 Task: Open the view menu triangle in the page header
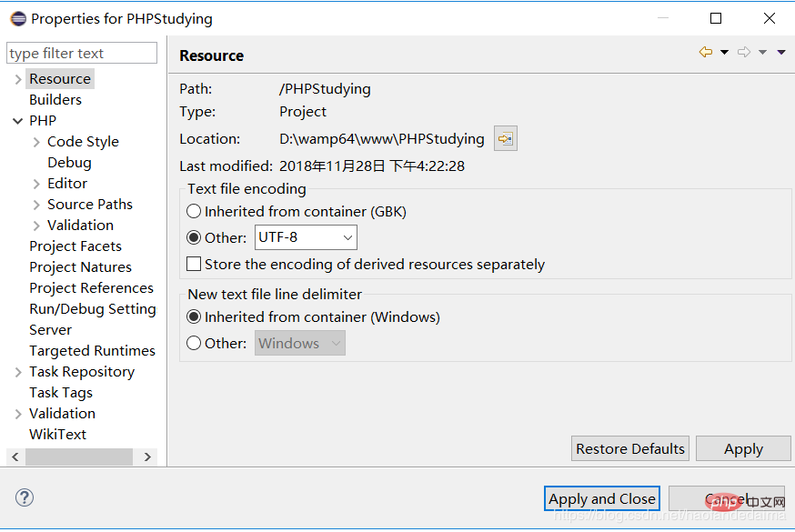pos(781,52)
